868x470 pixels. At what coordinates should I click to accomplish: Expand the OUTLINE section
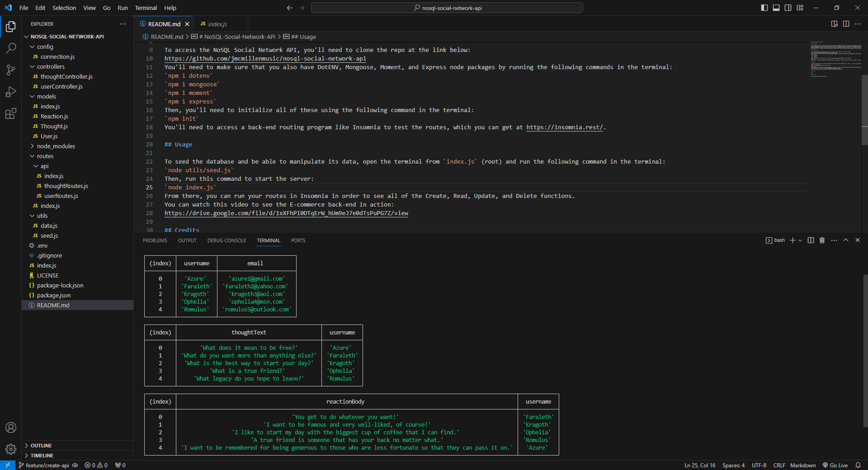pyautogui.click(x=77, y=446)
